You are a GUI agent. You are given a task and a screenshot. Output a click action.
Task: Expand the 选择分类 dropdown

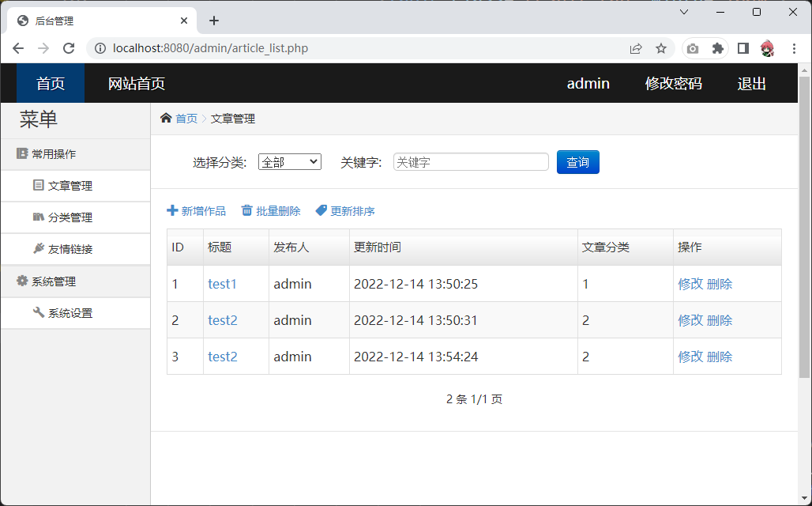click(x=290, y=162)
